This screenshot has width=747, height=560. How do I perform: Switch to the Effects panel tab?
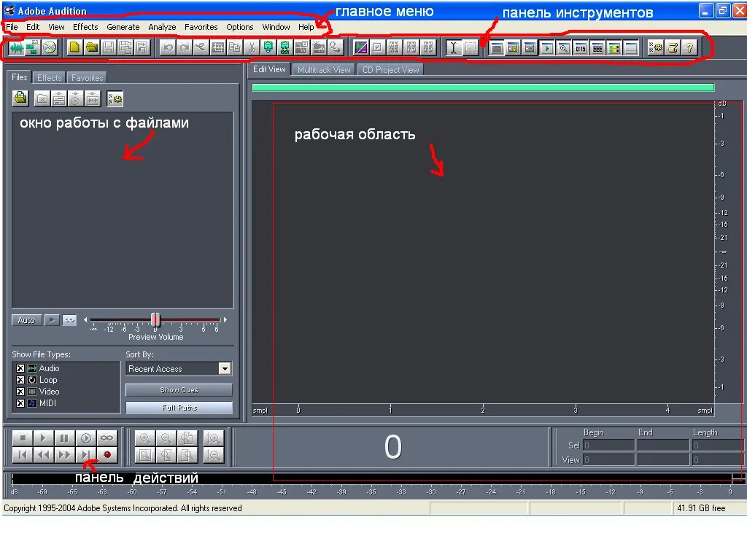pyautogui.click(x=49, y=77)
